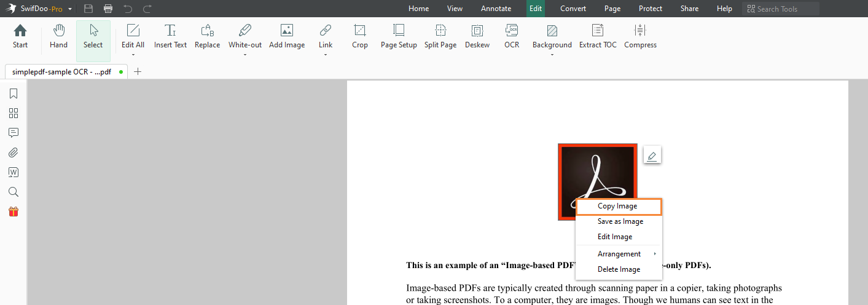This screenshot has width=868, height=305.
Task: Expand the Arrangement submenu arrow
Action: click(655, 254)
